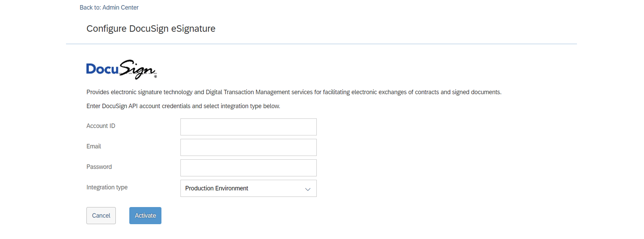Click the Account ID label
Screen dimensions: 644x239
101,126
